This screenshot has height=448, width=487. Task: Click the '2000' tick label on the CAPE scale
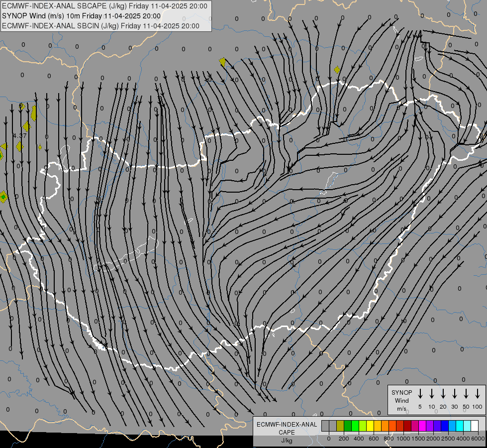point(433,439)
